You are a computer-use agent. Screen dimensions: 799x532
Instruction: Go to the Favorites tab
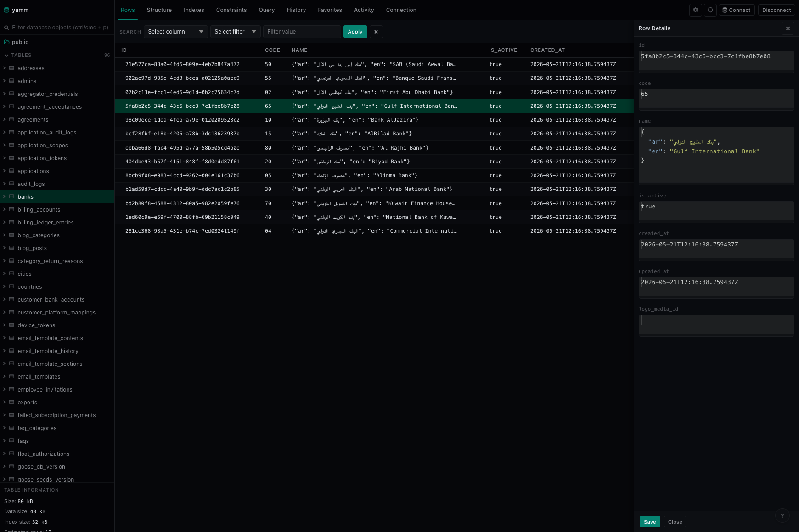(330, 10)
